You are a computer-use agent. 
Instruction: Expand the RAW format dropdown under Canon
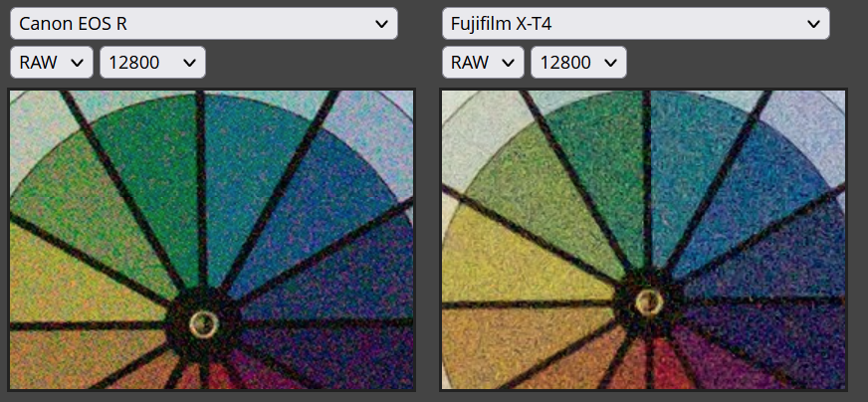pos(52,62)
